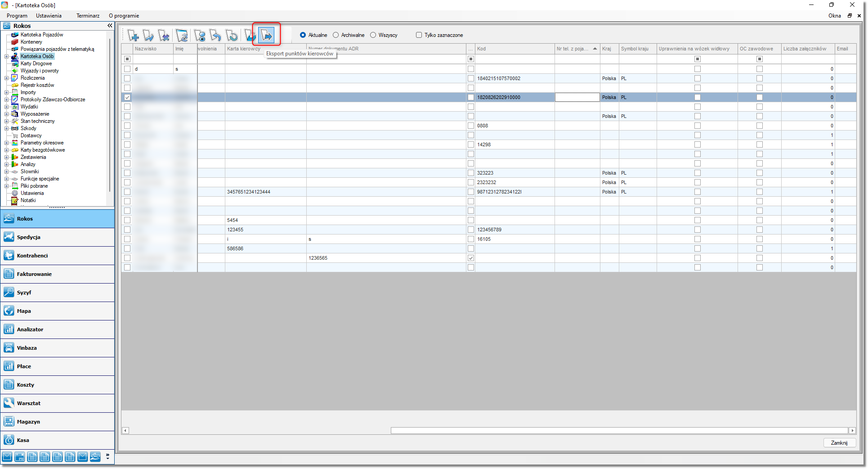Image resolution: width=868 pixels, height=469 pixels.
Task: Open the Koszty module
Action: [x=58, y=385]
